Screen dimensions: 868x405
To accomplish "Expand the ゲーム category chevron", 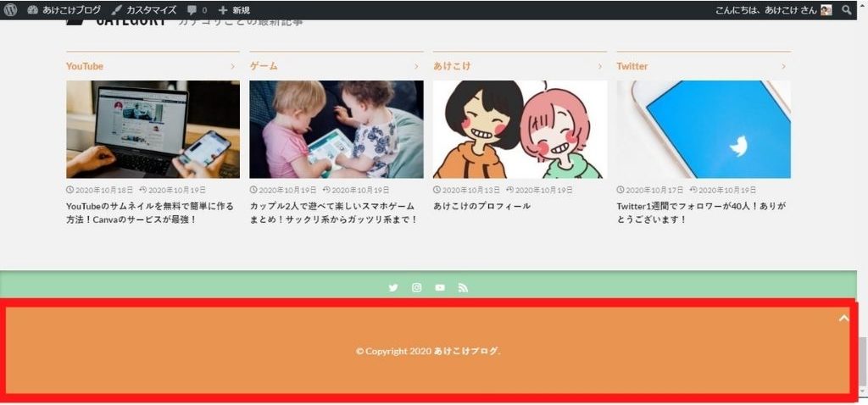I will pos(416,66).
